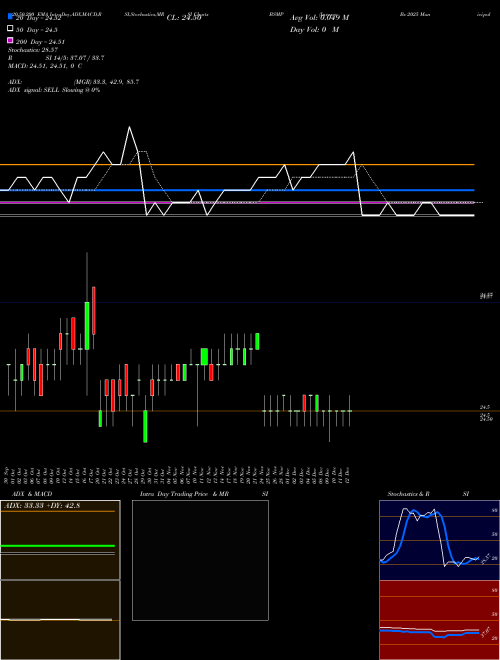Open the empty intraday trading price panel
This screenshot has height=660, width=500.
(200, 560)
